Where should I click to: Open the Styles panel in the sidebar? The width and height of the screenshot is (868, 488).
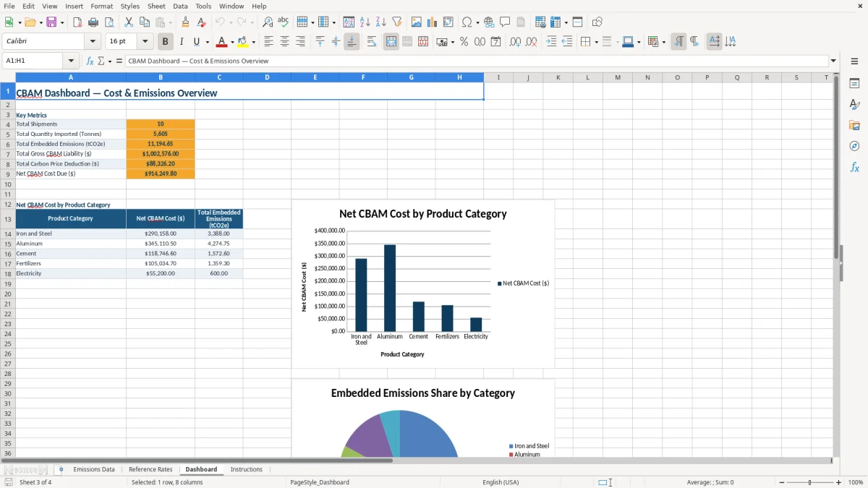pos(854,104)
